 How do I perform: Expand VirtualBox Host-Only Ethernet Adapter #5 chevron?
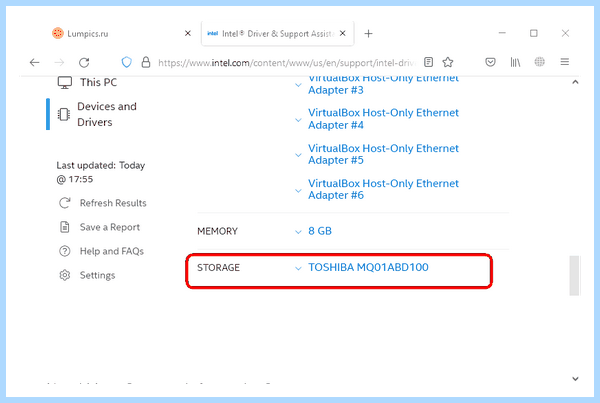coord(298,155)
